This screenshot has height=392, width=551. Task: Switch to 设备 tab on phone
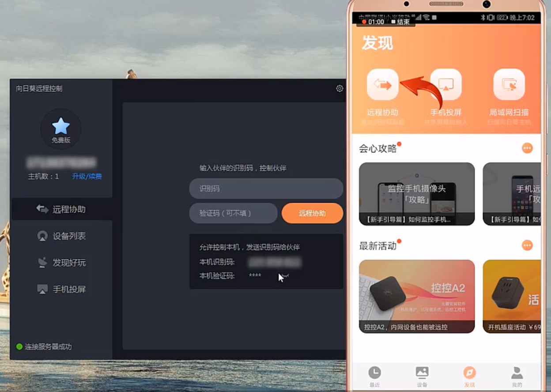422,377
